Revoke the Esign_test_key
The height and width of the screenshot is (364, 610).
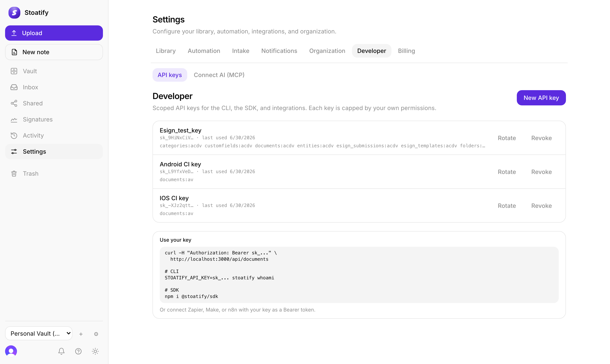click(x=541, y=138)
